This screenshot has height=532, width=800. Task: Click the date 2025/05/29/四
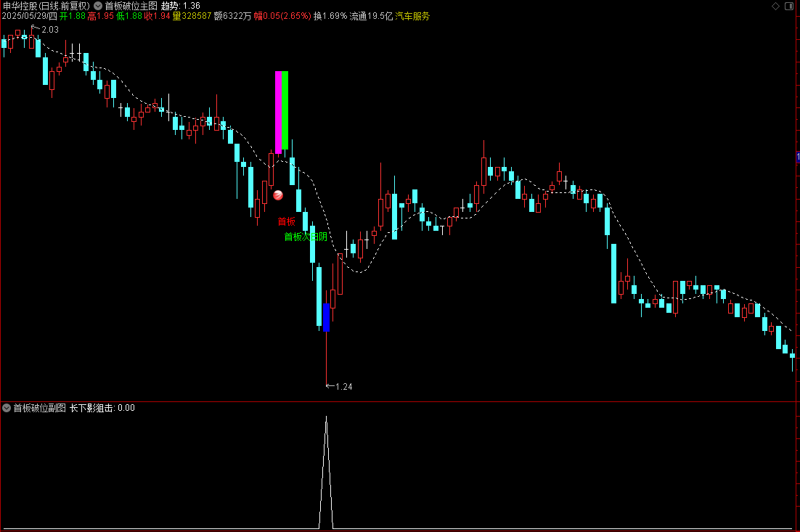(30, 16)
